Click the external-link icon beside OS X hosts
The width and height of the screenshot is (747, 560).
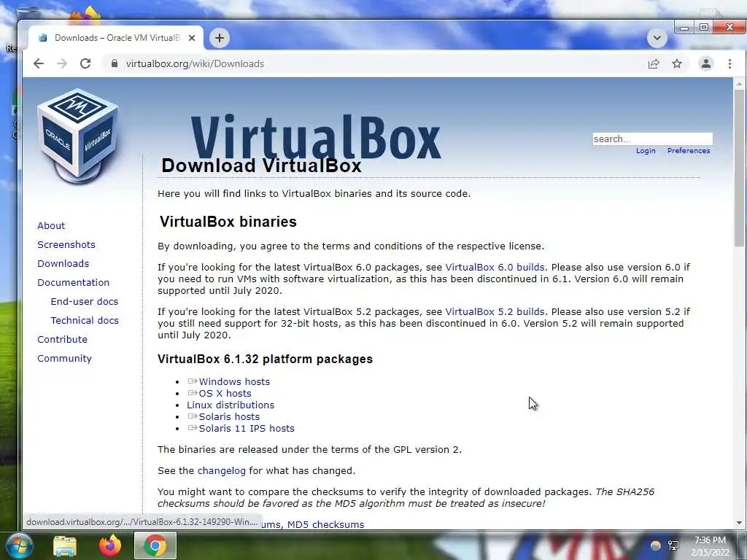(x=193, y=393)
